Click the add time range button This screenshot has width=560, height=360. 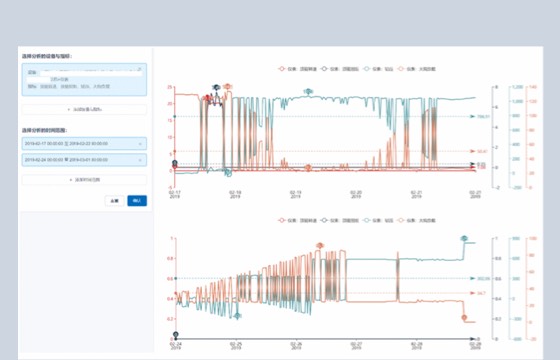tap(84, 180)
